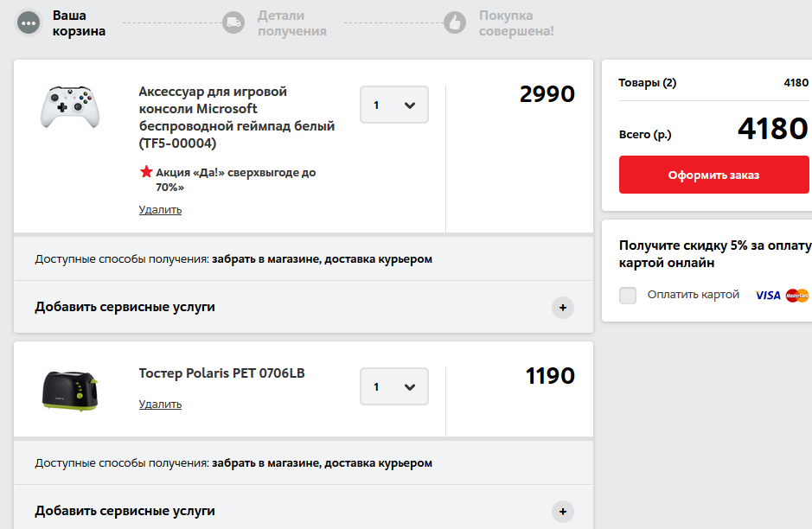Click the Оформить заказ button
Screen dimensions: 812x529
[x=714, y=175]
